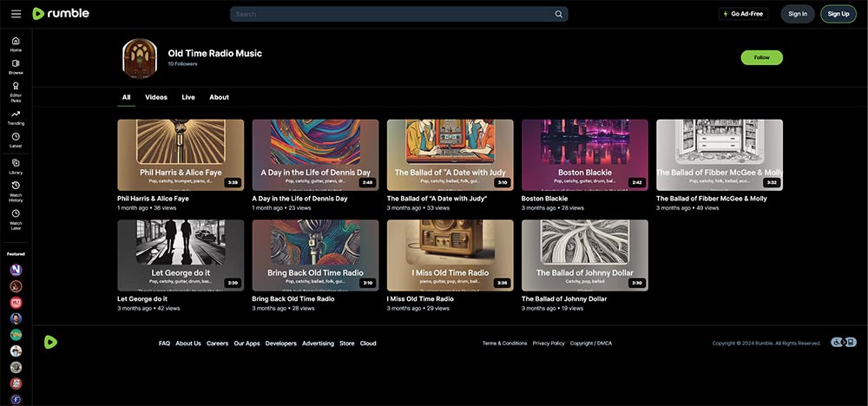Viewport: 868px width, 406px height.
Task: Open Trending in the sidebar
Action: [x=16, y=117]
